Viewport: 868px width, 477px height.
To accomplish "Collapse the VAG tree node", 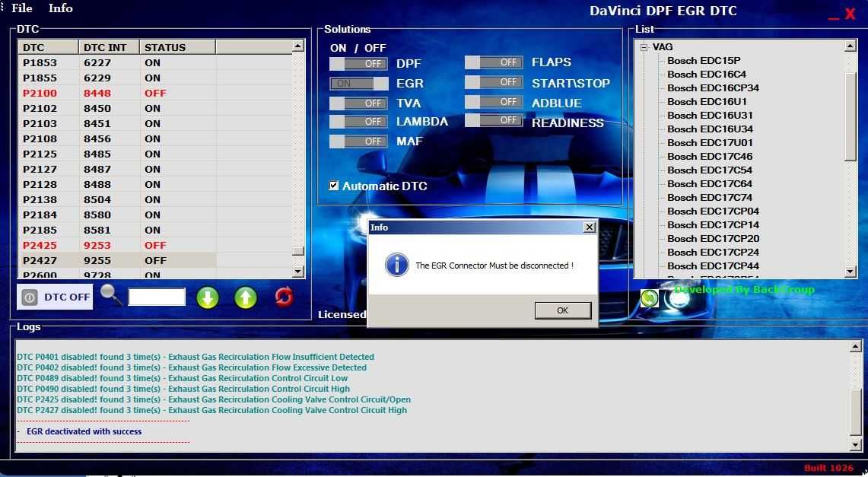I will [x=643, y=46].
